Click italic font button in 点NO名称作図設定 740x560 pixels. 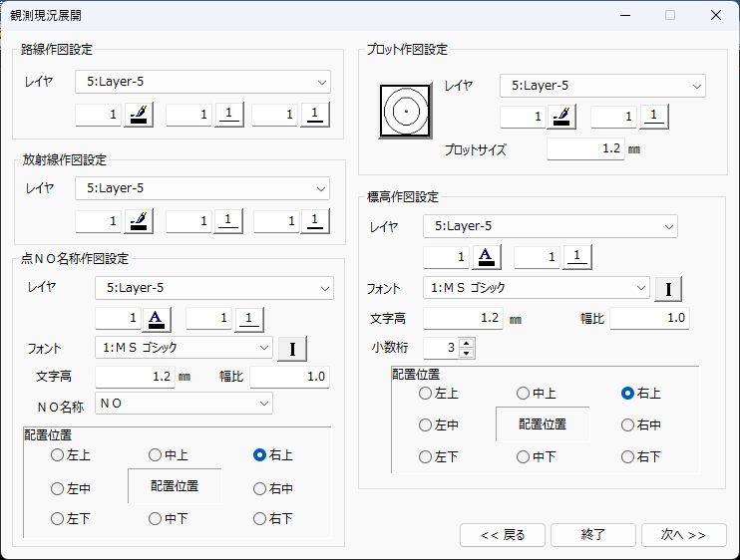(292, 349)
